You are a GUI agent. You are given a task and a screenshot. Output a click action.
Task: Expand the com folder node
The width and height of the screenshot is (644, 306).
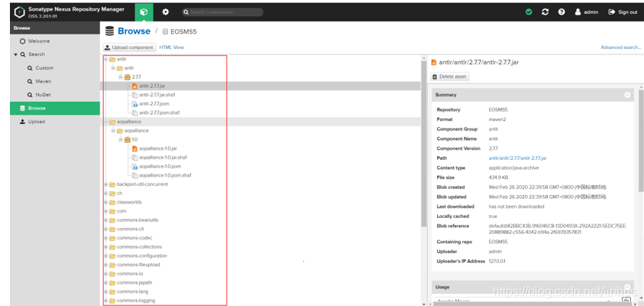coord(106,211)
